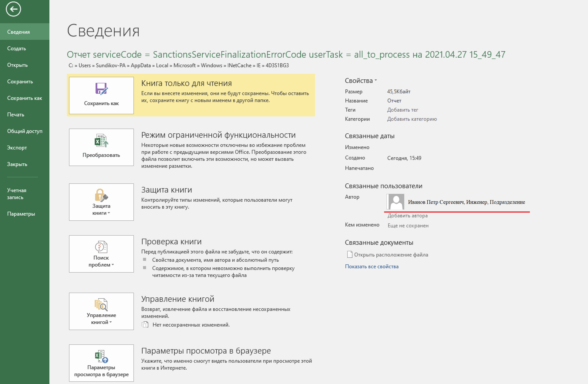This screenshot has height=384, width=588.
Task: Click the Добавить тег field
Action: point(403,110)
